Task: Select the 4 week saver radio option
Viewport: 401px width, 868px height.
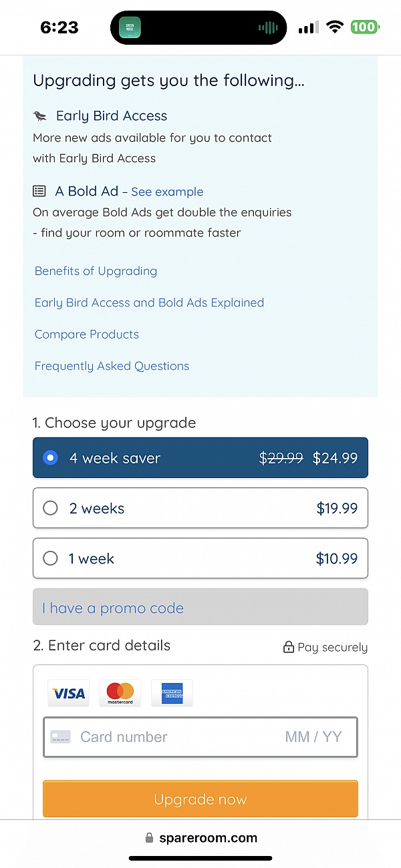Action: point(50,458)
